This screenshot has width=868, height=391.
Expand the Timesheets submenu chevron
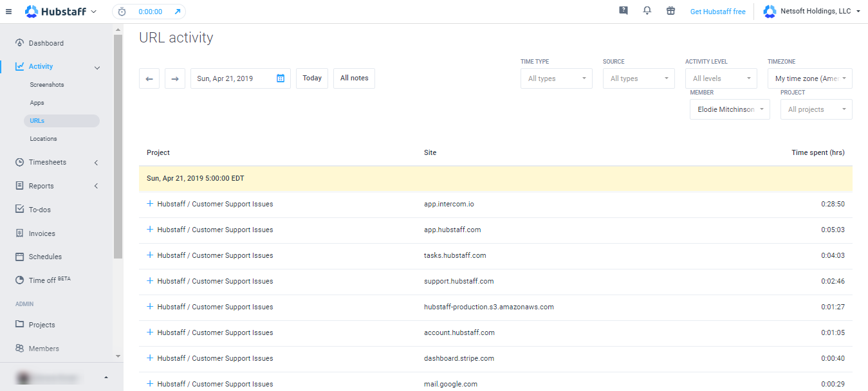(97, 163)
